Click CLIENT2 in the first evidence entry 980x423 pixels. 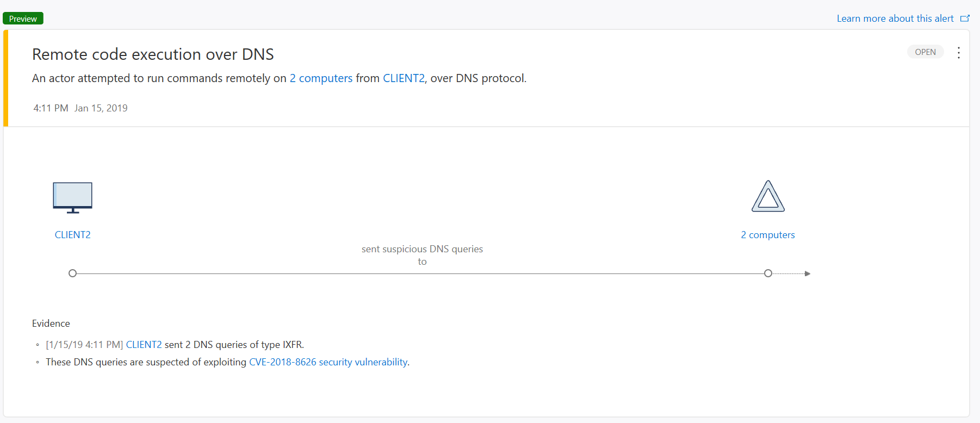tap(144, 344)
